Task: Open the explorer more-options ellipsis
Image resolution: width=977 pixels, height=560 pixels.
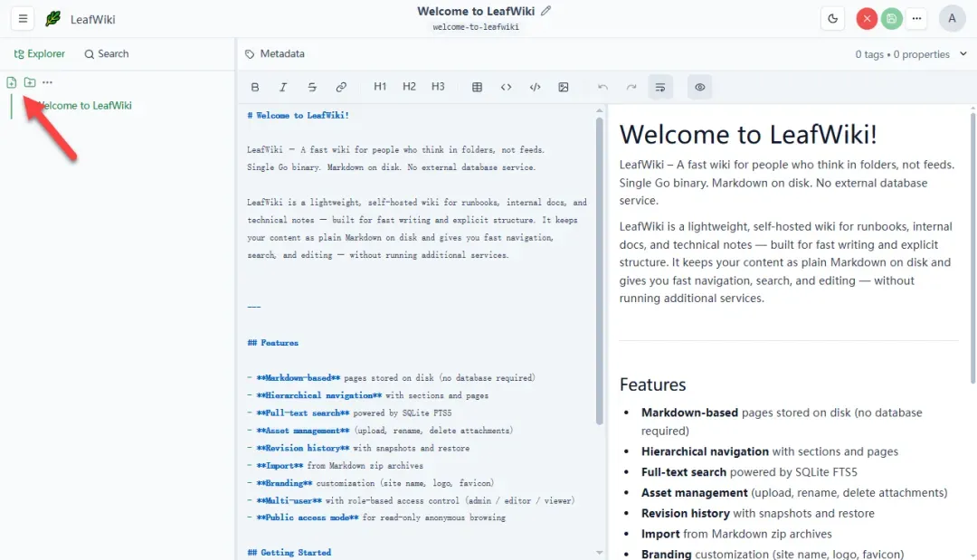Action: pos(47,82)
